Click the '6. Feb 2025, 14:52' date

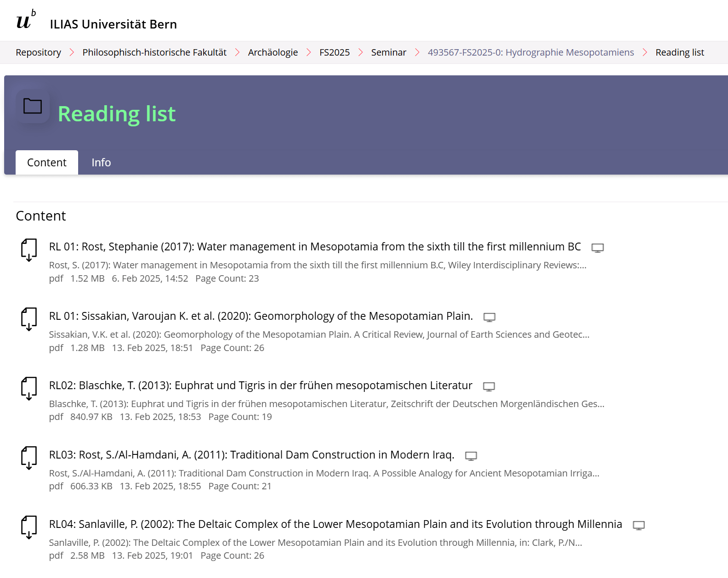point(150,278)
